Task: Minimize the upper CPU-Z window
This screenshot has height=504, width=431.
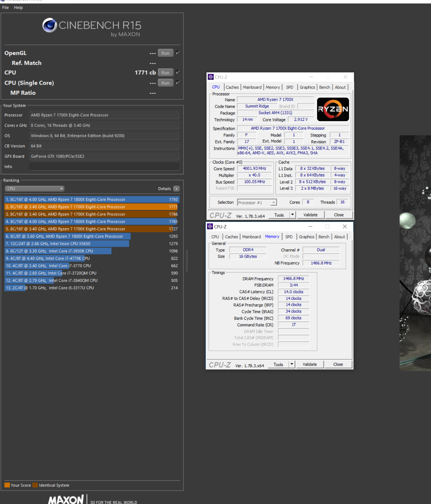Action: 311,77
